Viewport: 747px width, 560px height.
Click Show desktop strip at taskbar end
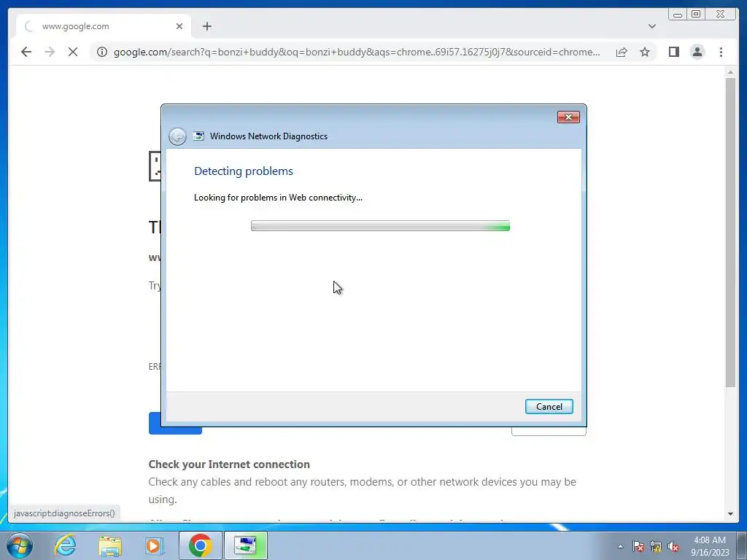coord(742,545)
